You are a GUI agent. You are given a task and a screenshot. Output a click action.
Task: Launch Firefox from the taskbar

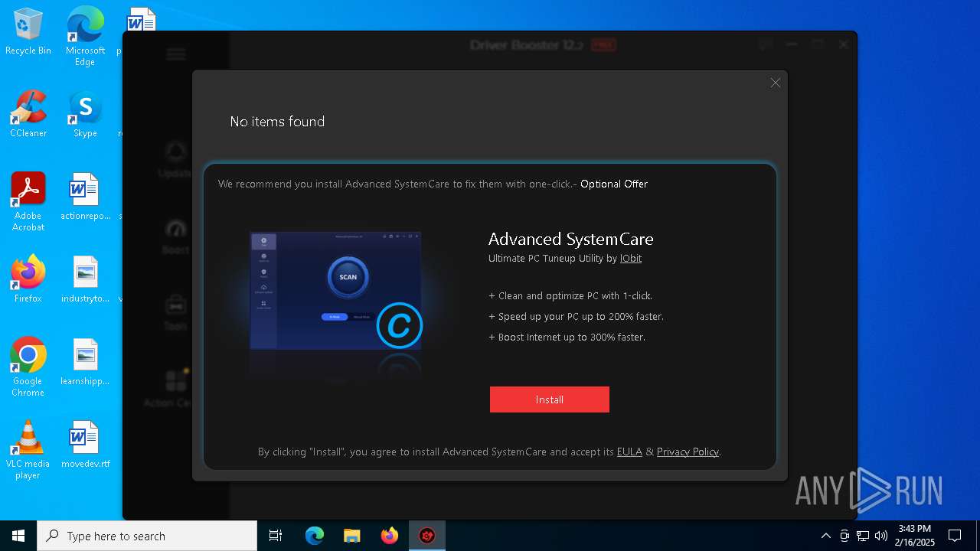[x=390, y=536]
